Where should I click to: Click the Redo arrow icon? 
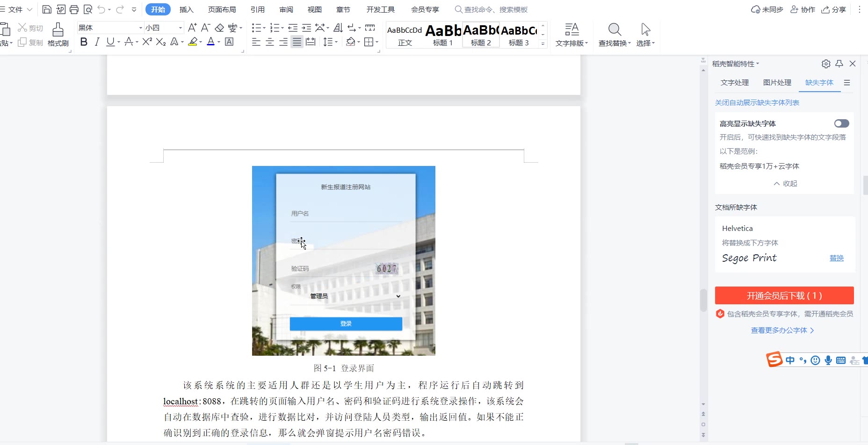coord(120,9)
